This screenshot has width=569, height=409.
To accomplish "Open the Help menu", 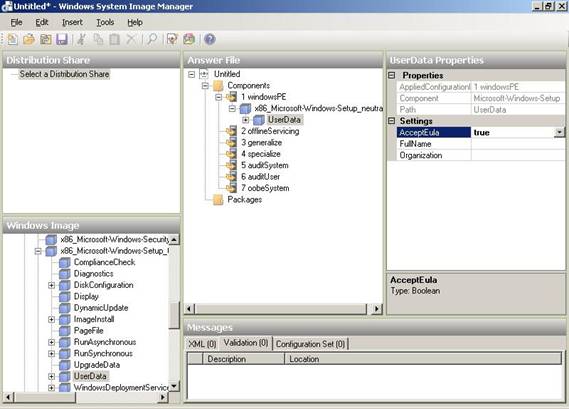I will (x=135, y=23).
